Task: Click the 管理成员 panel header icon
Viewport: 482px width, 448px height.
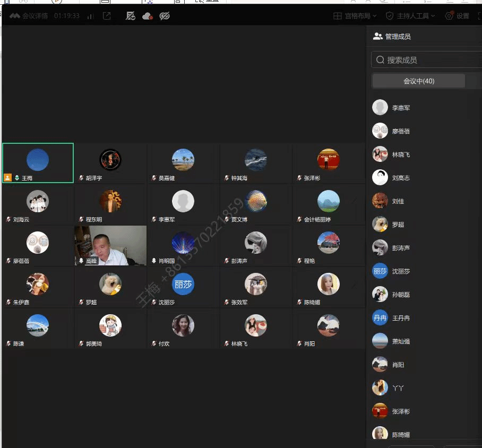Action: (377, 37)
